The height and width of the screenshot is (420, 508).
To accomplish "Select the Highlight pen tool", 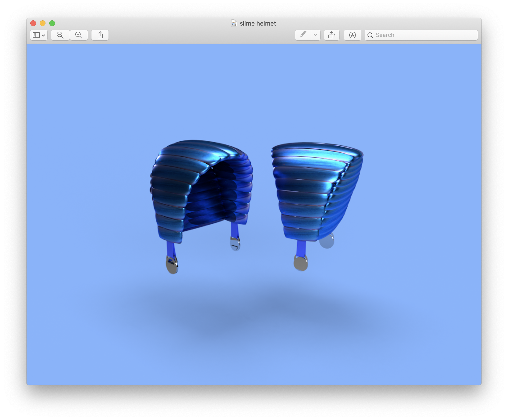I will click(303, 35).
